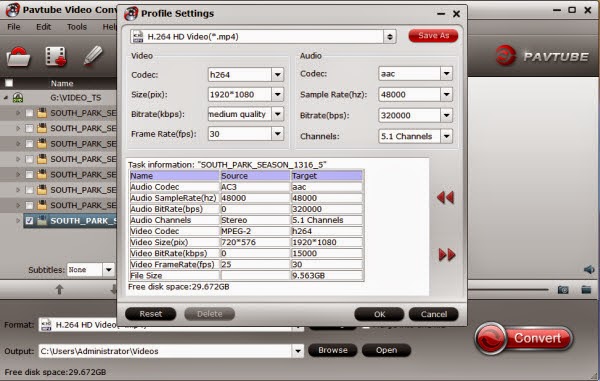
Task: Click the red forward double-arrow icon
Action: (447, 254)
